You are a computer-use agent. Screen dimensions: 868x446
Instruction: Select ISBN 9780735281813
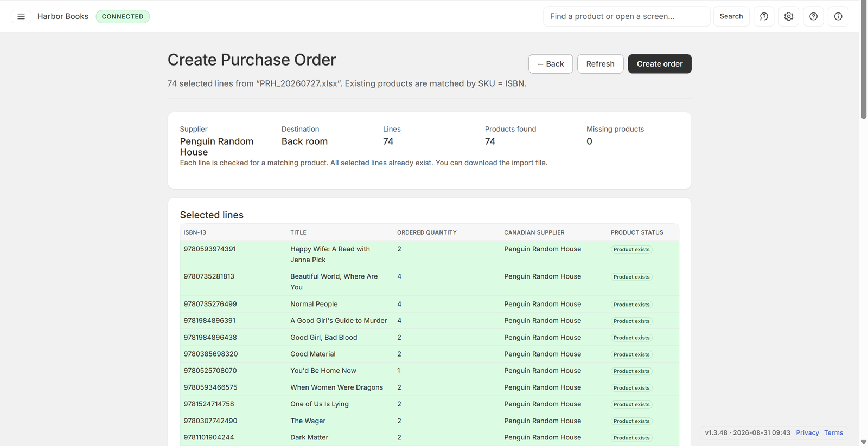click(209, 276)
